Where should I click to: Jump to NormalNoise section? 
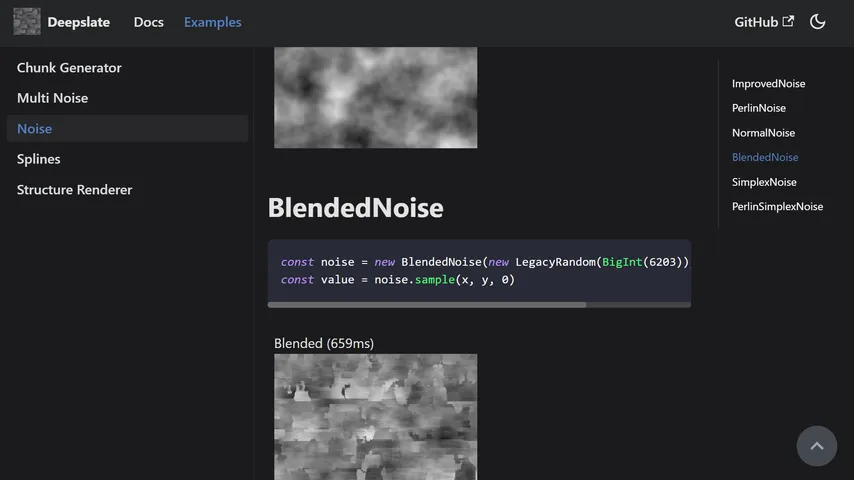coord(763,133)
